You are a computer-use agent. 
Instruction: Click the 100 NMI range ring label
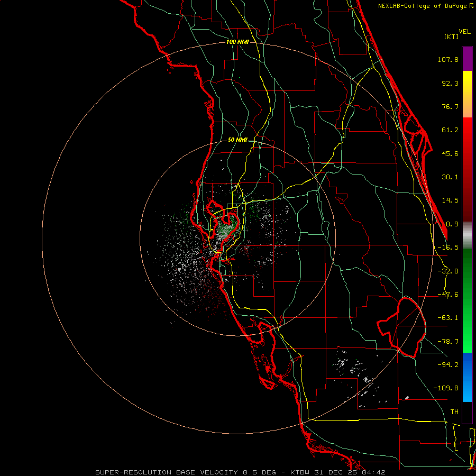237,42
